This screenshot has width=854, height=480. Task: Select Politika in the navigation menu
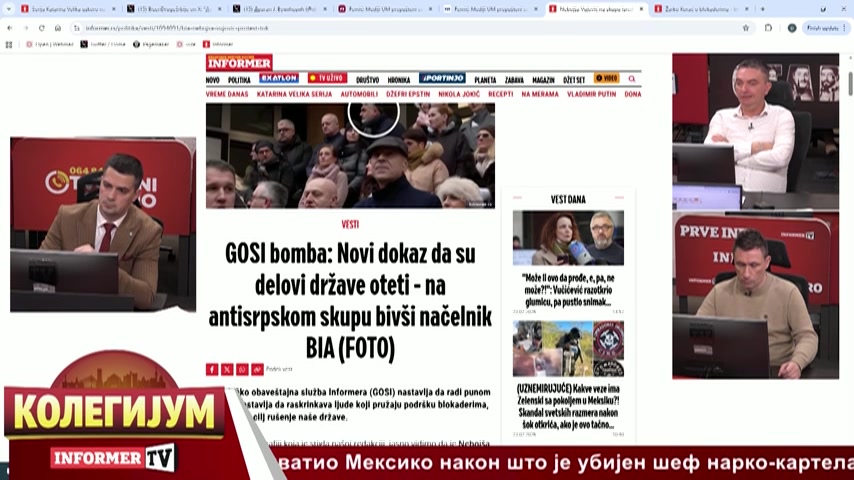coord(239,79)
